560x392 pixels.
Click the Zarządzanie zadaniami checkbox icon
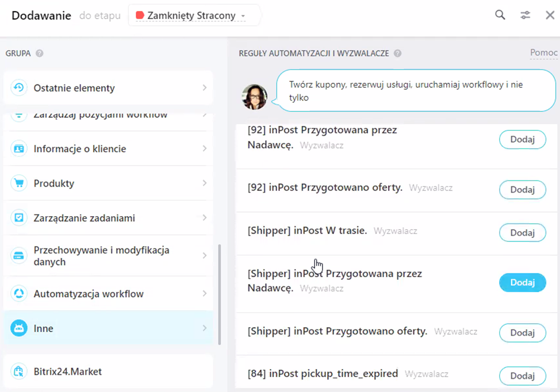tap(19, 218)
